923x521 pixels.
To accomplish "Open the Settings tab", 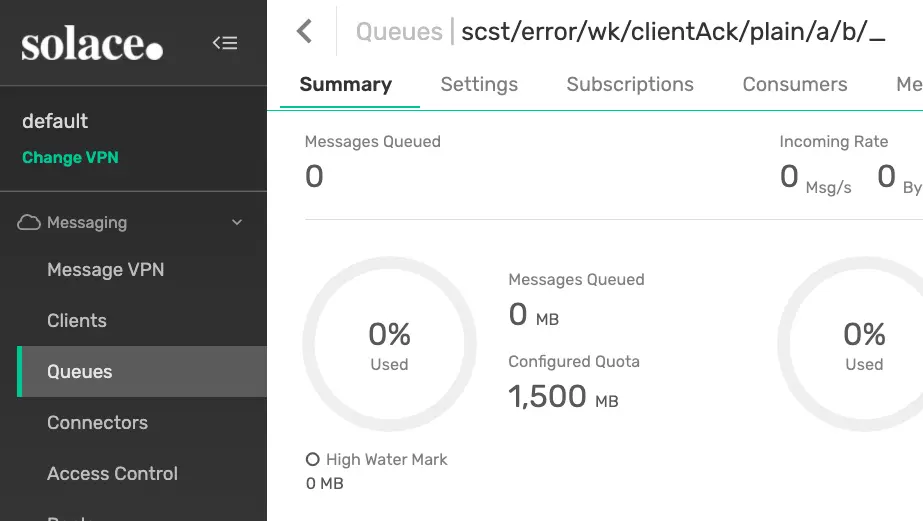I will point(479,85).
